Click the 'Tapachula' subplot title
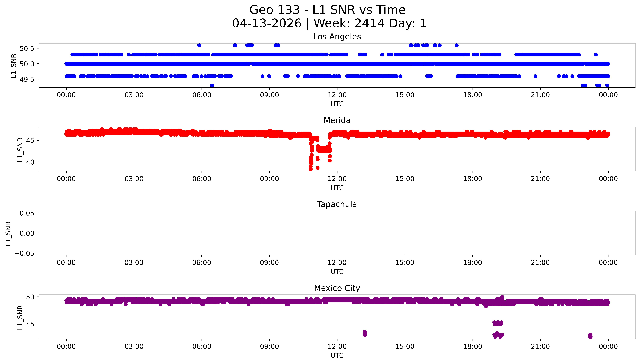Screen dimensions: 640x364 coord(337,204)
